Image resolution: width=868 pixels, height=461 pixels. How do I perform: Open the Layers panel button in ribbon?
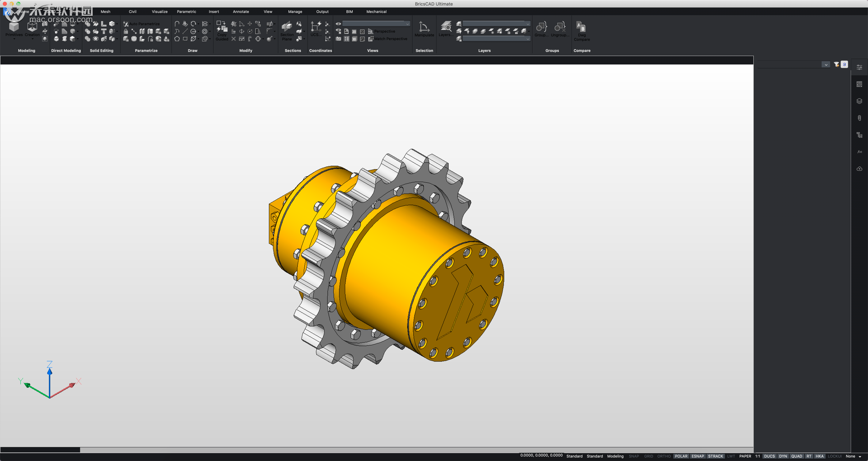446,29
